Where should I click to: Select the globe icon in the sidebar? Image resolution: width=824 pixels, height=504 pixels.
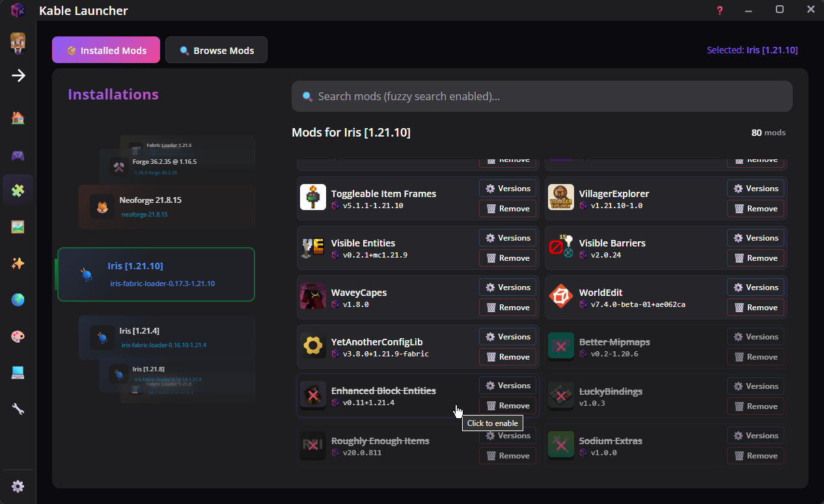pos(18,300)
